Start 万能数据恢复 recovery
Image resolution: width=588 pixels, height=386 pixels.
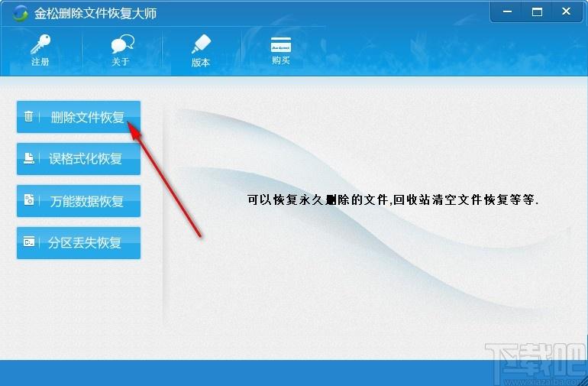click(79, 201)
